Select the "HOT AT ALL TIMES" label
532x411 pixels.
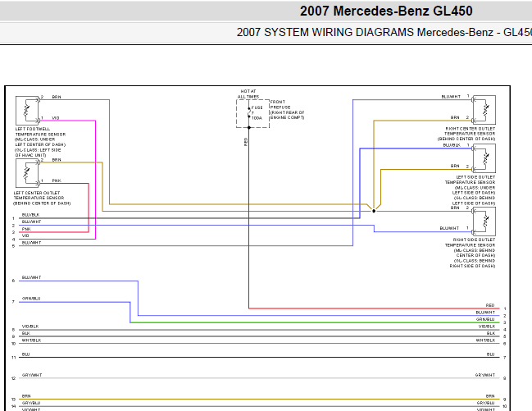pos(248,94)
